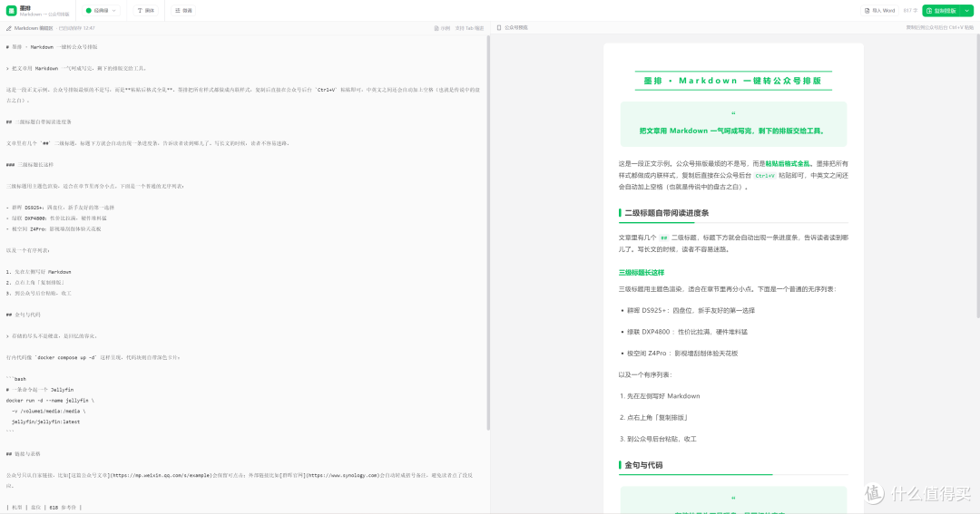Click the Markdown editor vertical scrollbar
The image size is (980, 514).
pos(488,232)
